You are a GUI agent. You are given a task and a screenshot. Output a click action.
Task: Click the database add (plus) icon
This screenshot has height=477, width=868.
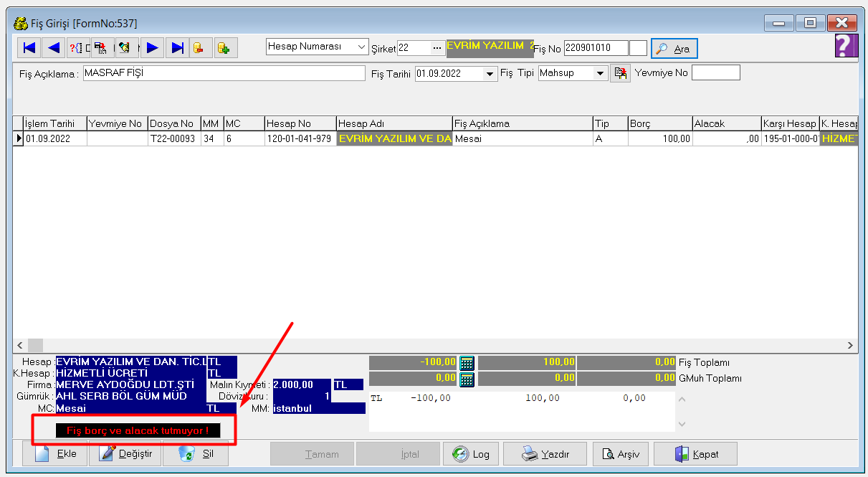(x=224, y=48)
